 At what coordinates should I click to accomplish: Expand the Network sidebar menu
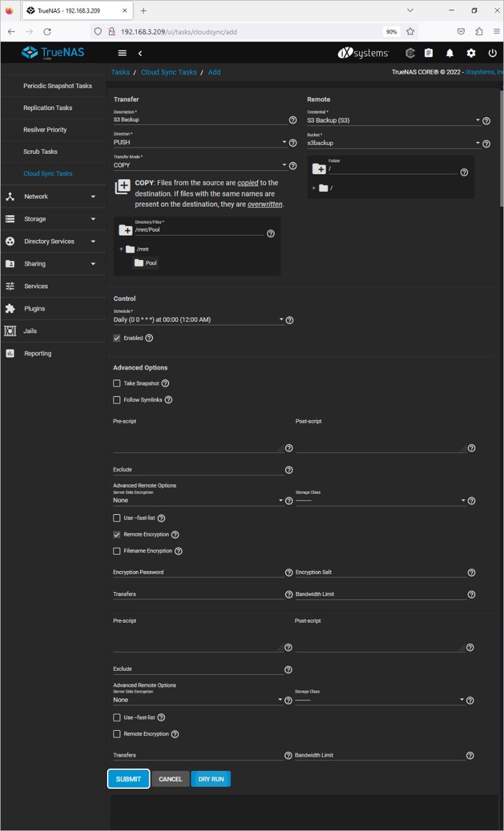click(53, 197)
